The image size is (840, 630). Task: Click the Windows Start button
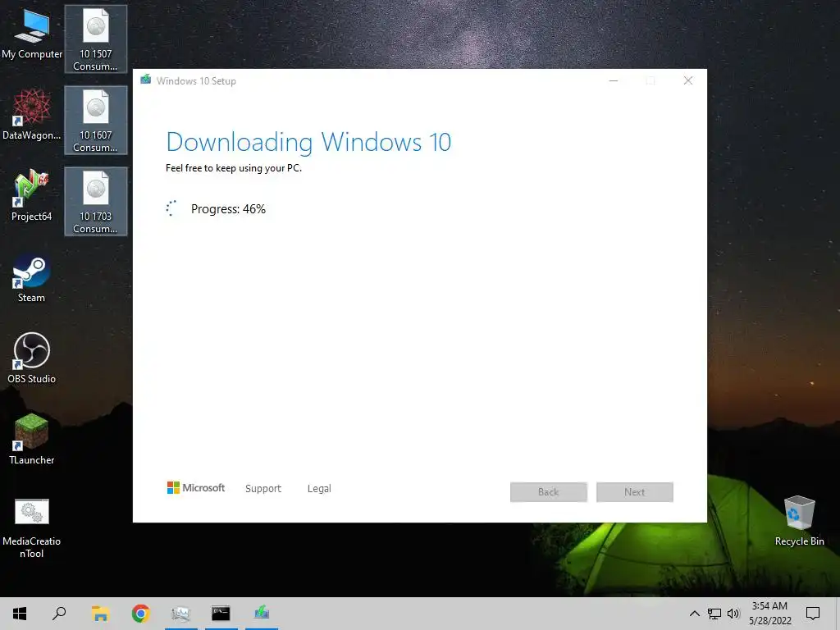[20, 614]
